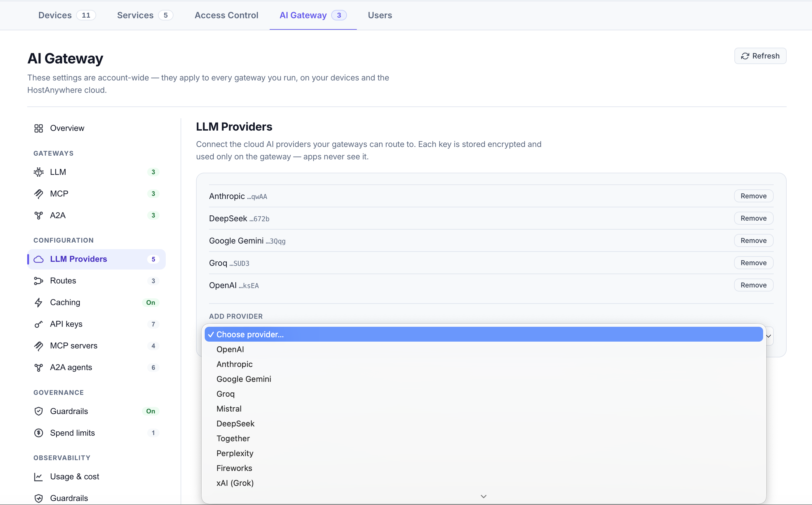Open the Spend limits page
The height and width of the screenshot is (505, 812).
tap(96, 433)
